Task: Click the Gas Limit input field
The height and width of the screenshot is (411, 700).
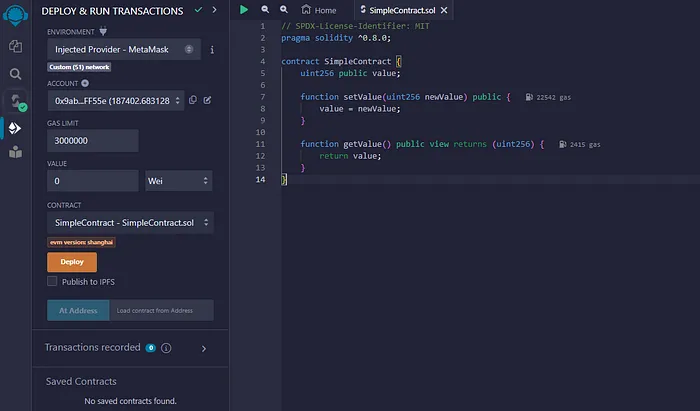Action: coord(92,141)
